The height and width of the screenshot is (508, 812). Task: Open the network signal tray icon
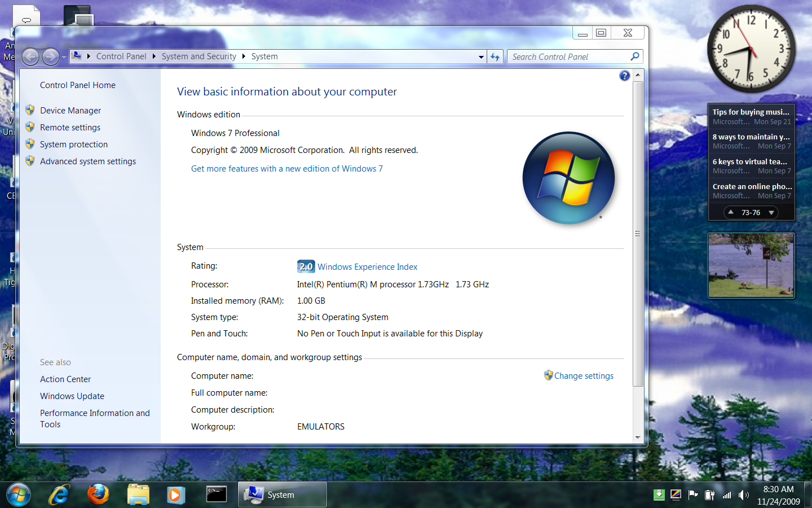727,495
